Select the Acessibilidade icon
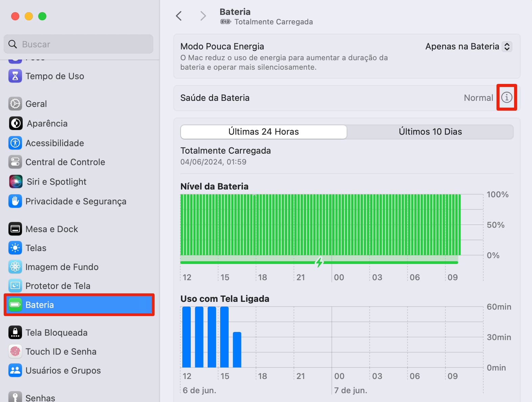Viewport: 532px width, 402px height. pyautogui.click(x=15, y=143)
